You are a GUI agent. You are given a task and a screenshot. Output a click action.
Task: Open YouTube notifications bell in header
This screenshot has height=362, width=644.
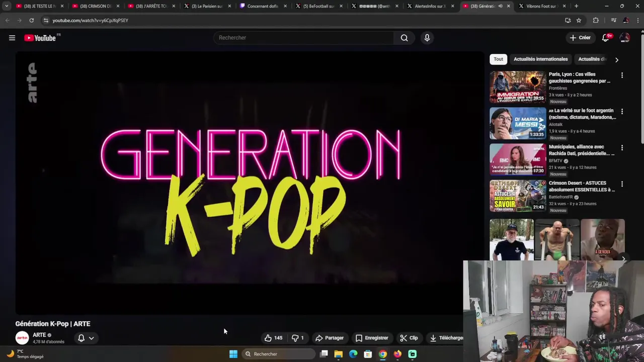click(x=606, y=38)
